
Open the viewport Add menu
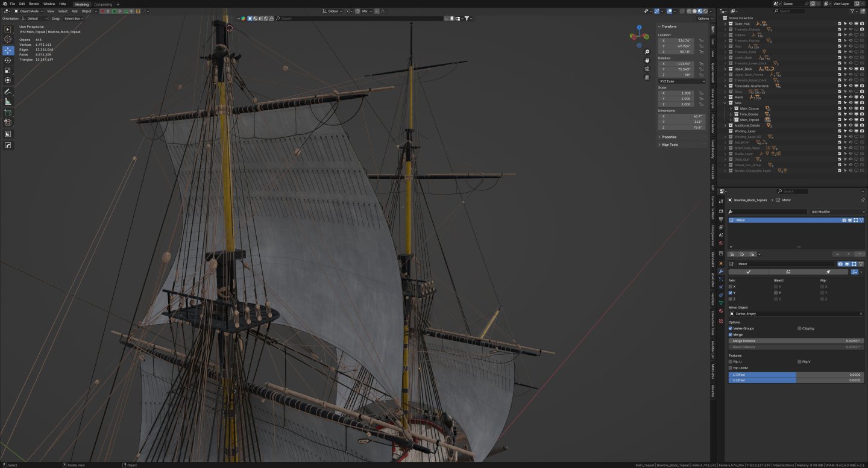tap(74, 11)
